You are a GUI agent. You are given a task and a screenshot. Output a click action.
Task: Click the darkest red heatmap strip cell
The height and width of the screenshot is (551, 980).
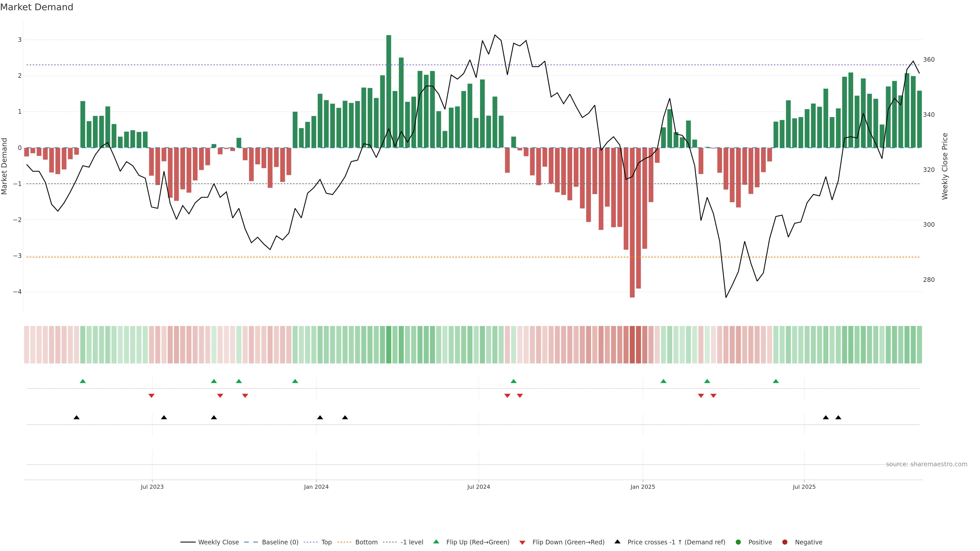click(x=632, y=345)
